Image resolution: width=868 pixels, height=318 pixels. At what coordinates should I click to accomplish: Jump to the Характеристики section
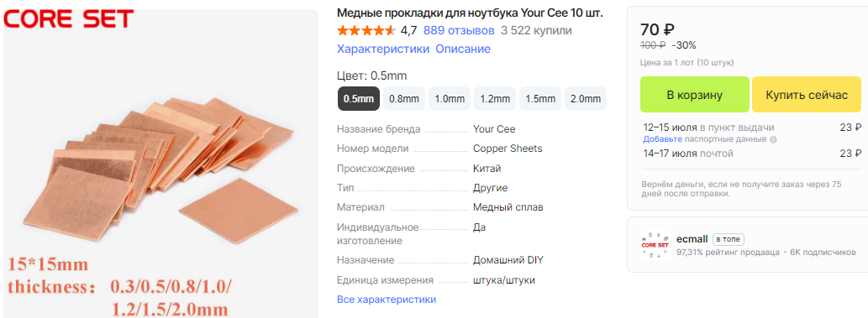pyautogui.click(x=383, y=49)
